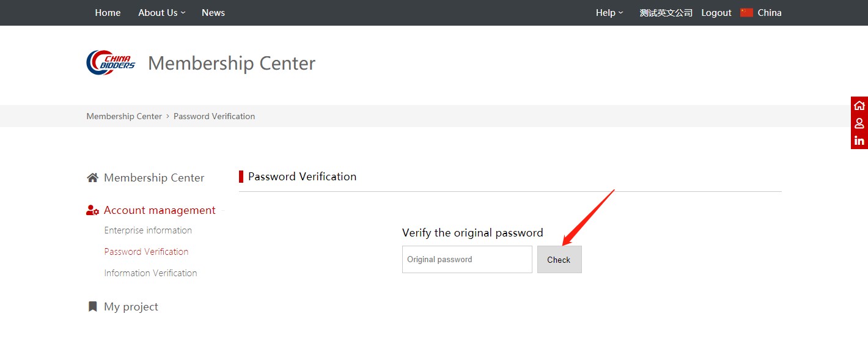Click the China Bidders logo
The width and height of the screenshot is (868, 363).
pyautogui.click(x=111, y=62)
